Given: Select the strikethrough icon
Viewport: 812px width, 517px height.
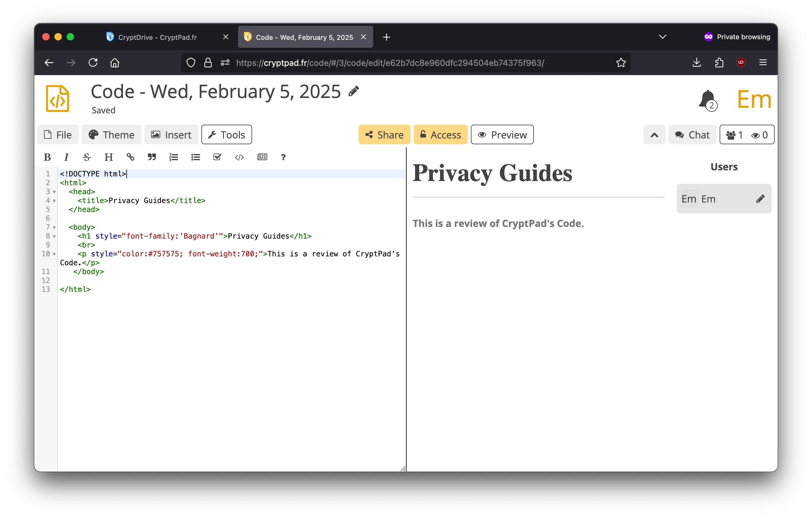Looking at the screenshot, I should (x=86, y=157).
